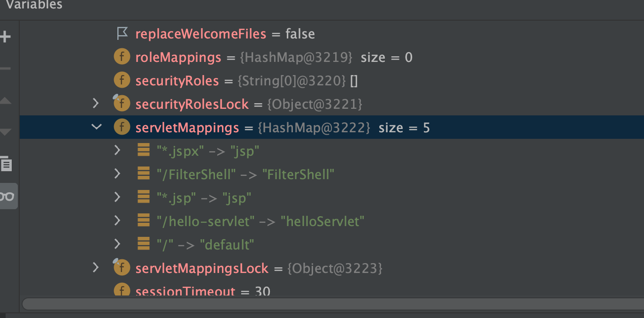Click the field icon beside securityRoles
644x318 pixels.
point(122,81)
